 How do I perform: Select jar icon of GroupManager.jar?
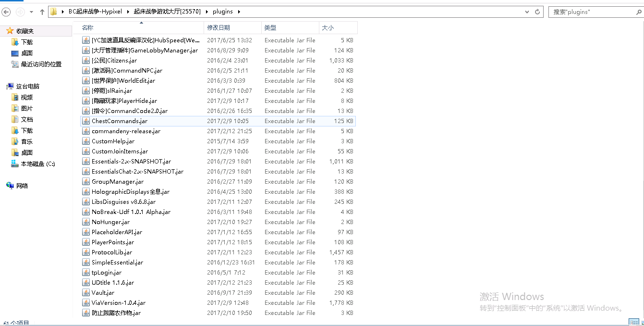point(86,182)
